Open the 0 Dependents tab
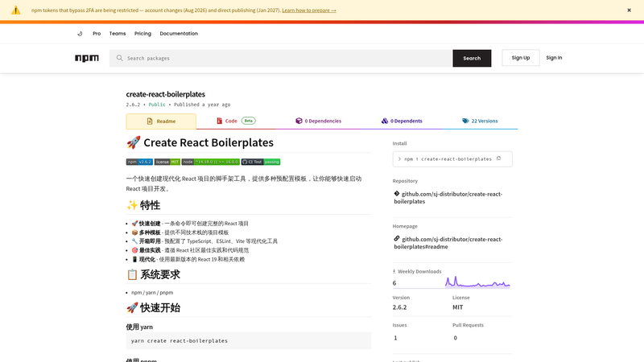Screen dimensions: 644x362 coord(402,121)
